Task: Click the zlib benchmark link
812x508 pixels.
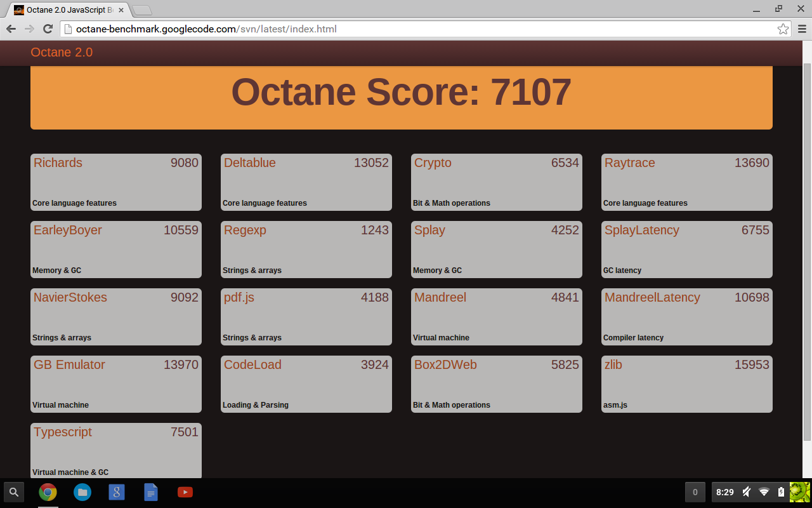Action: pyautogui.click(x=613, y=364)
